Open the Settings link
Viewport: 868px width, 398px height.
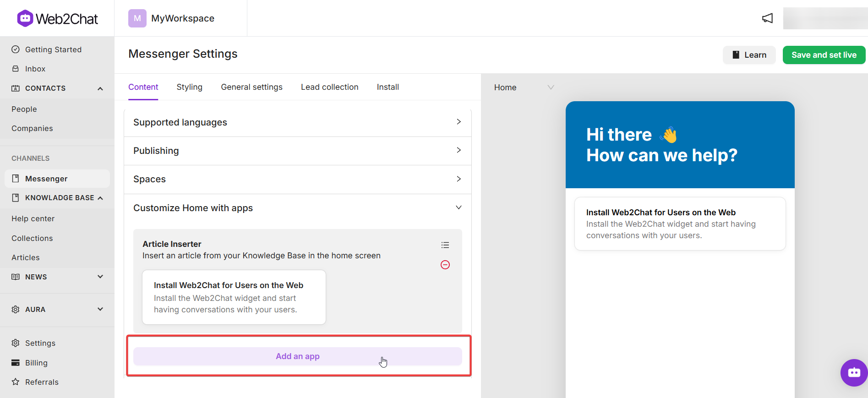(x=40, y=343)
